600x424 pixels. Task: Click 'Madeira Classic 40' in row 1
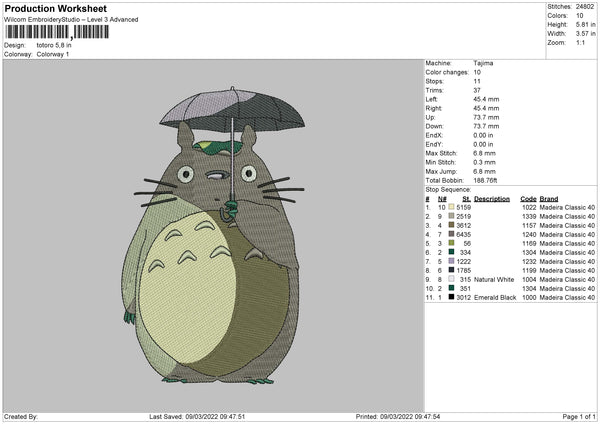point(567,207)
